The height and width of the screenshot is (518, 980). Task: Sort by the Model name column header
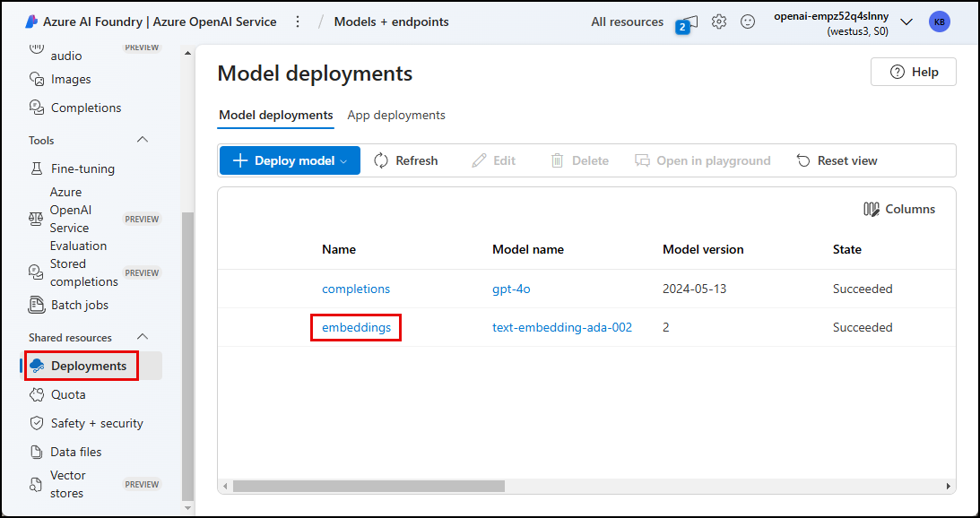[x=528, y=249]
